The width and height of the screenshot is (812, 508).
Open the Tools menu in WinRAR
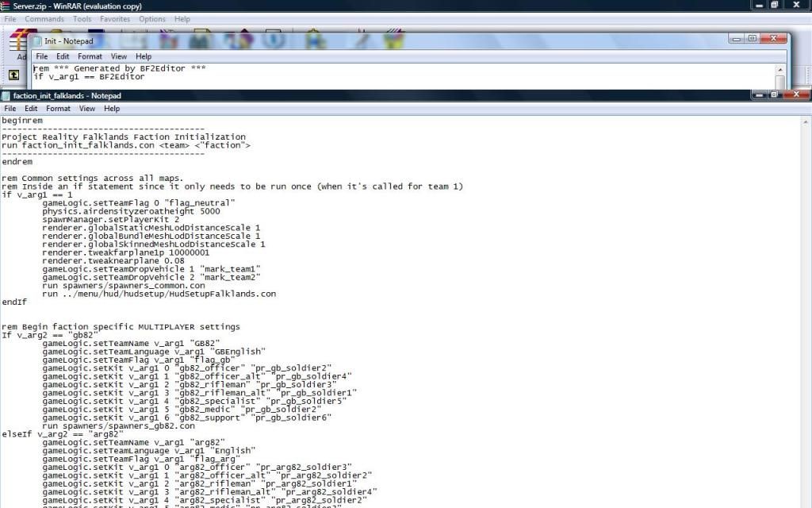82,19
